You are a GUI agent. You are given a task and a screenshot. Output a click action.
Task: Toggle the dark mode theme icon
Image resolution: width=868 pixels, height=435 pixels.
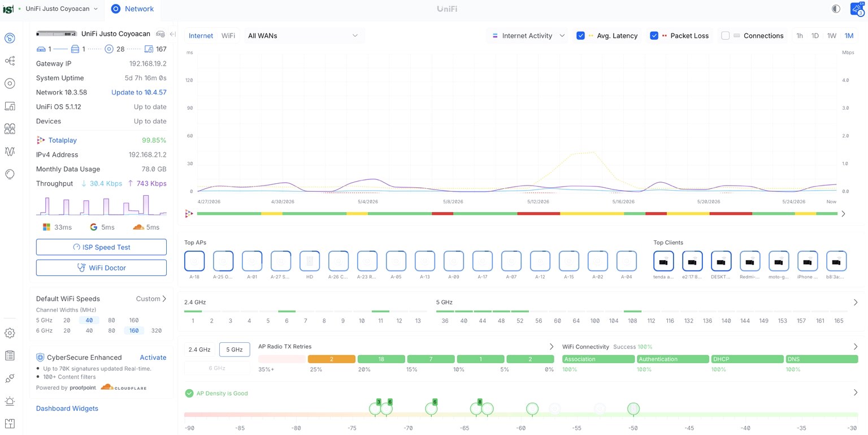(x=836, y=8)
